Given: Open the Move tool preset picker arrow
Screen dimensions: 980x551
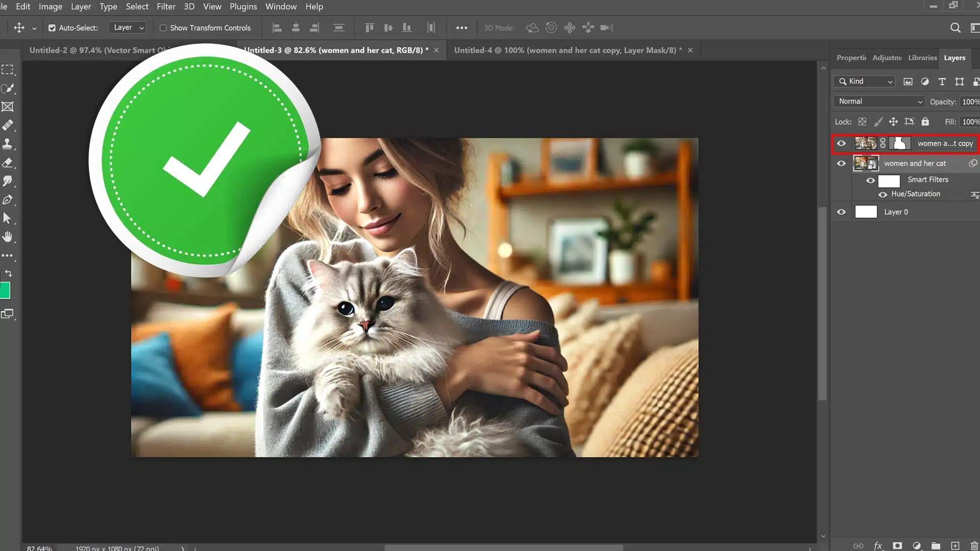Looking at the screenshot, I should click(34, 28).
